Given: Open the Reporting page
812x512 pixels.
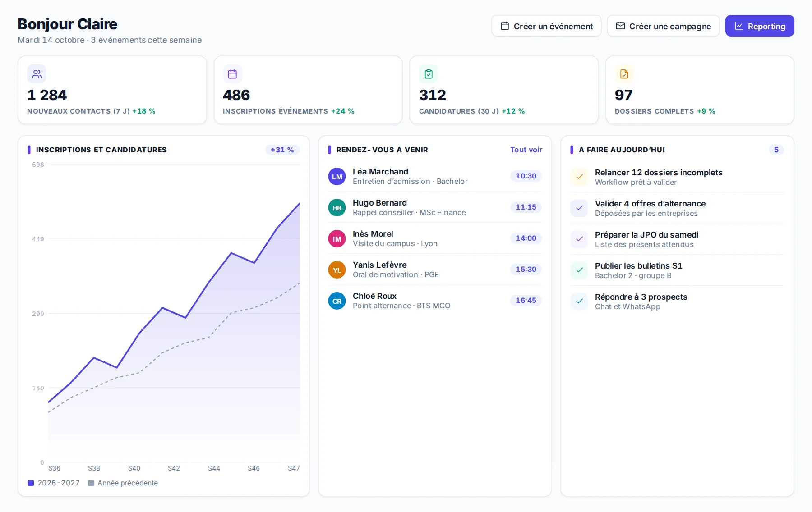Looking at the screenshot, I should click(760, 26).
